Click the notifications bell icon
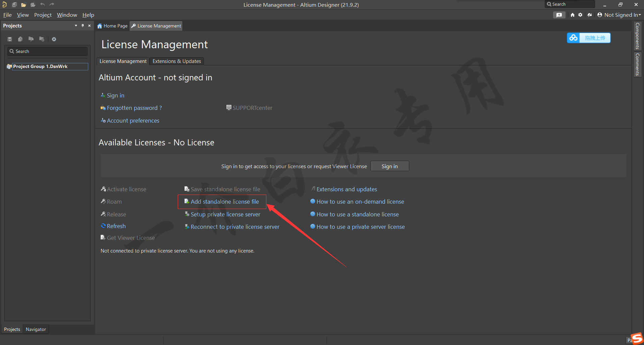Viewport: 644px width, 345px height. coord(590,15)
